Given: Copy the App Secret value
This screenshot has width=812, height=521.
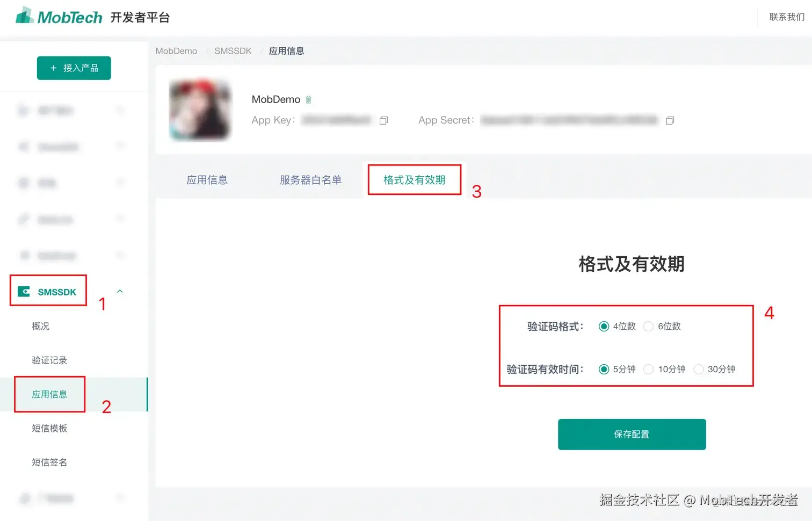Looking at the screenshot, I should tap(670, 120).
